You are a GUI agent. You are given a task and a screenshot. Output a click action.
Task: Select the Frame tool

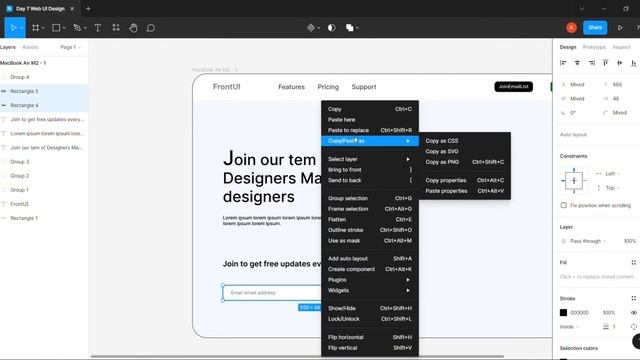(36, 28)
